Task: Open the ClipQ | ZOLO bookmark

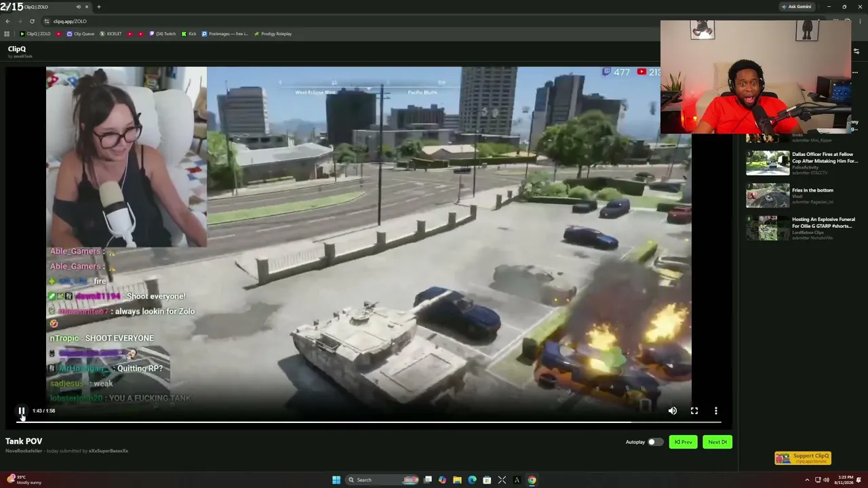Action: point(35,34)
